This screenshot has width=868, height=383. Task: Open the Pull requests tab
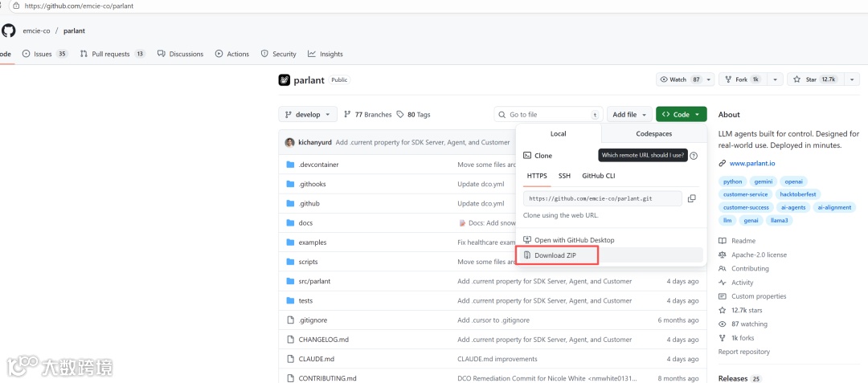[113, 54]
